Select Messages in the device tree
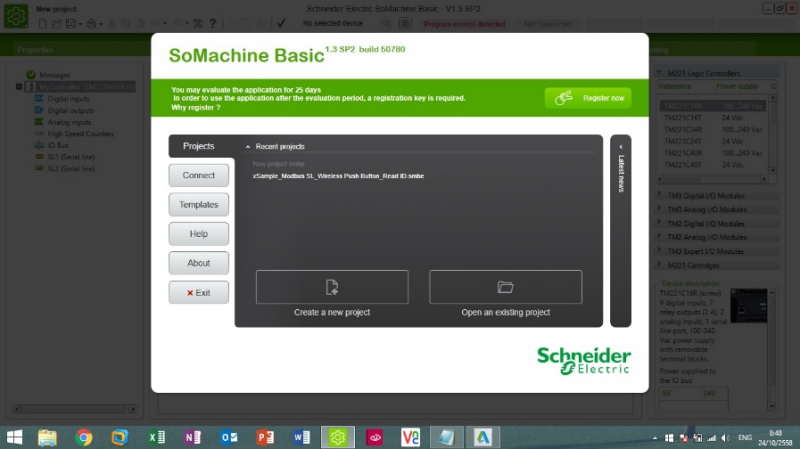Image resolution: width=800 pixels, height=449 pixels. [x=55, y=75]
